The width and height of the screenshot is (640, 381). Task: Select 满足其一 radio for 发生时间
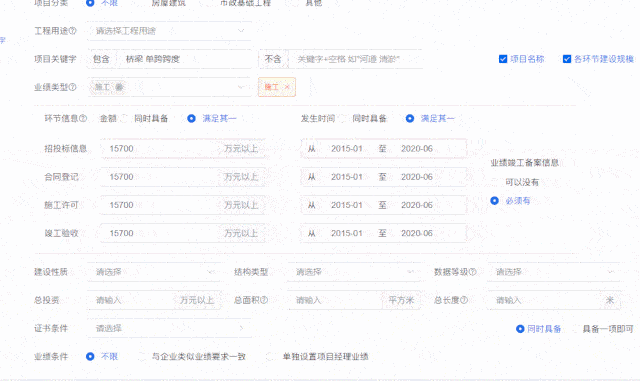[410, 118]
